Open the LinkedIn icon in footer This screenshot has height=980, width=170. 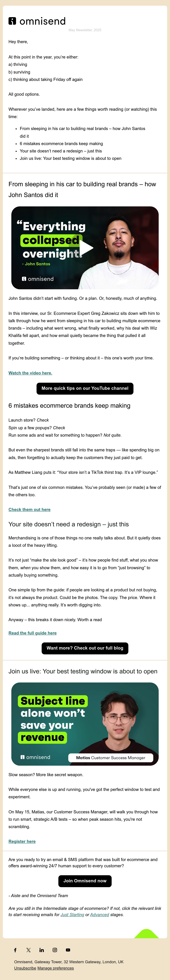[x=42, y=950]
